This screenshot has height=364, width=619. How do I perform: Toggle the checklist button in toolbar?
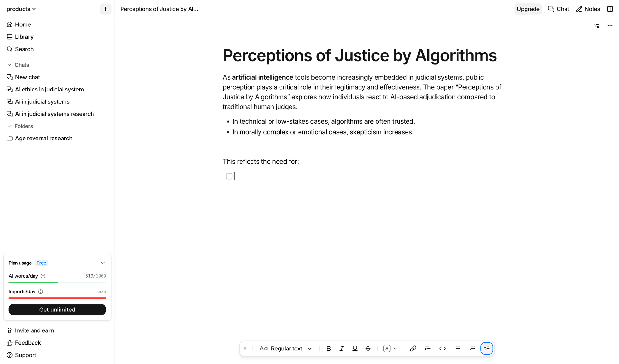pos(486,349)
